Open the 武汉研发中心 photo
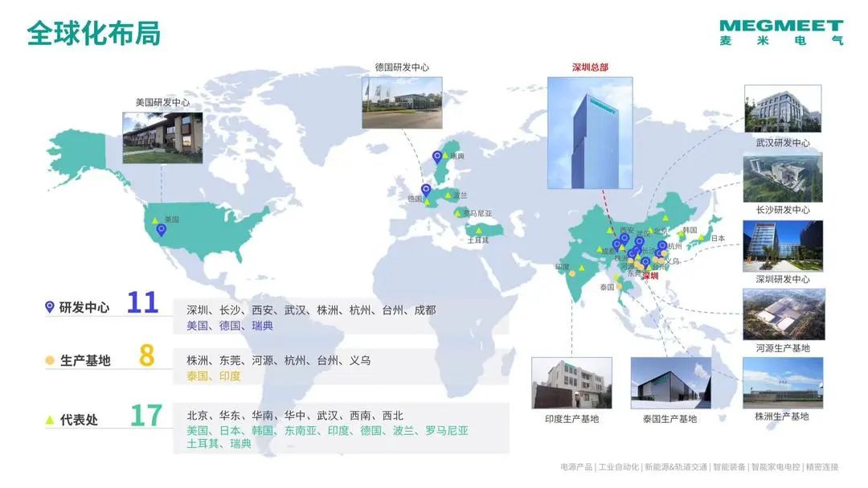 pyautogui.click(x=782, y=109)
